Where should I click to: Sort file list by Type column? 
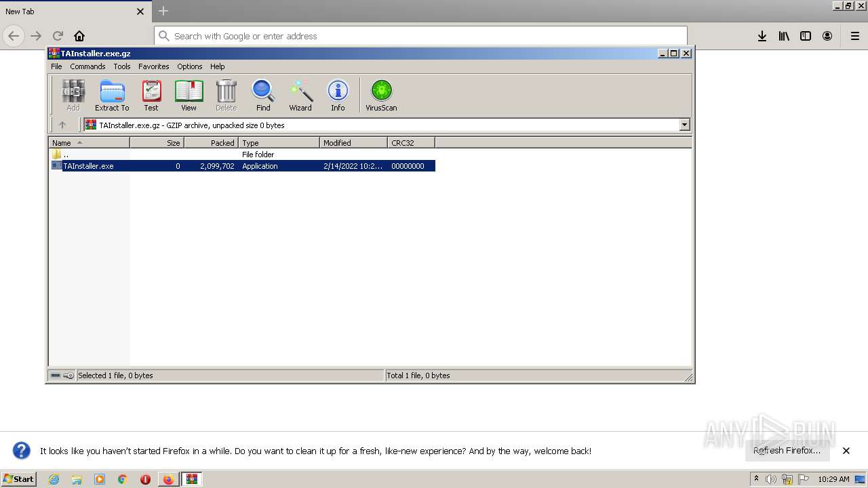(x=279, y=142)
